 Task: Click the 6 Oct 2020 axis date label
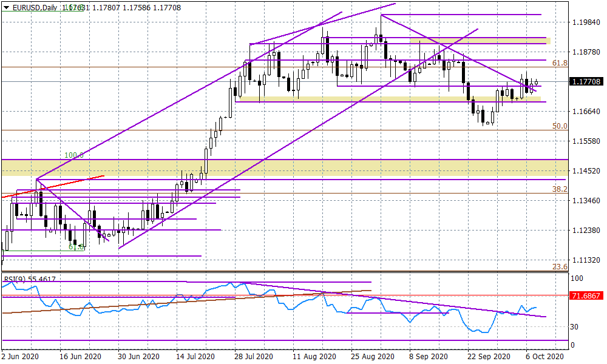click(x=544, y=357)
